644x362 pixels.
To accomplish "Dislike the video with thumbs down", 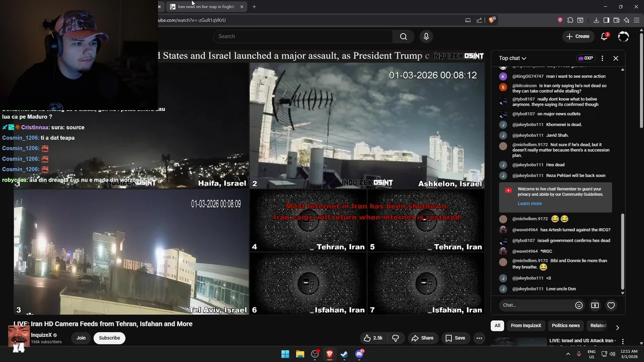I will pyautogui.click(x=396, y=338).
